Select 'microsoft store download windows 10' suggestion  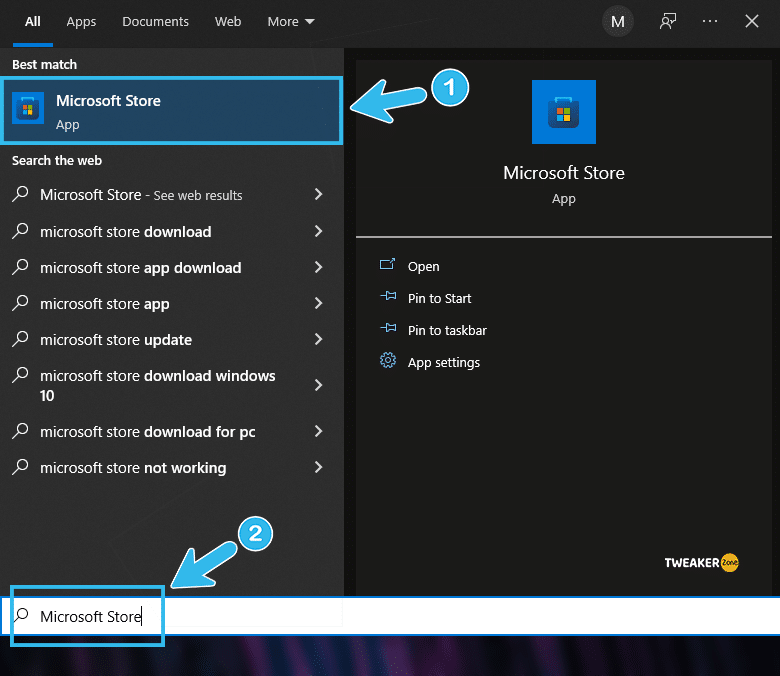[x=158, y=386]
